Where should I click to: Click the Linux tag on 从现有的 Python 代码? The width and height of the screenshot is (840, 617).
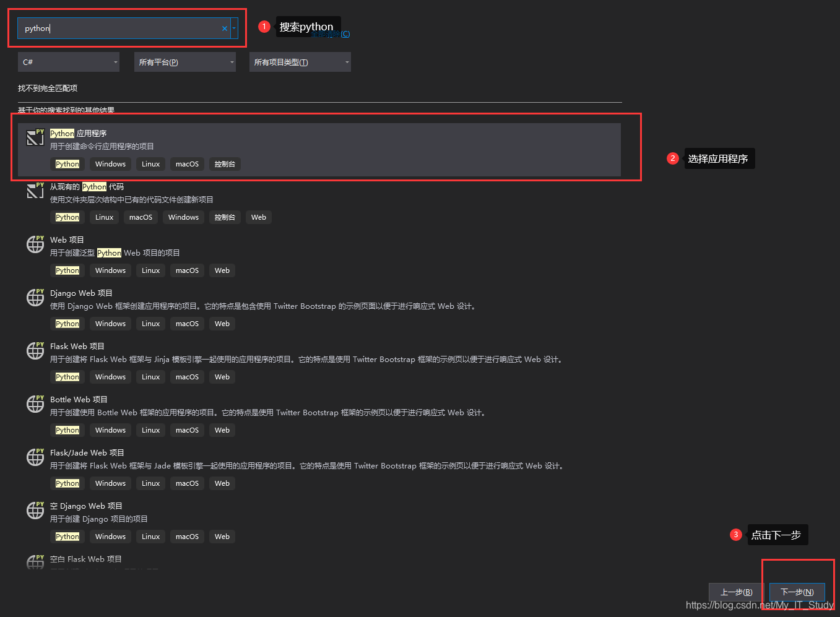(104, 217)
